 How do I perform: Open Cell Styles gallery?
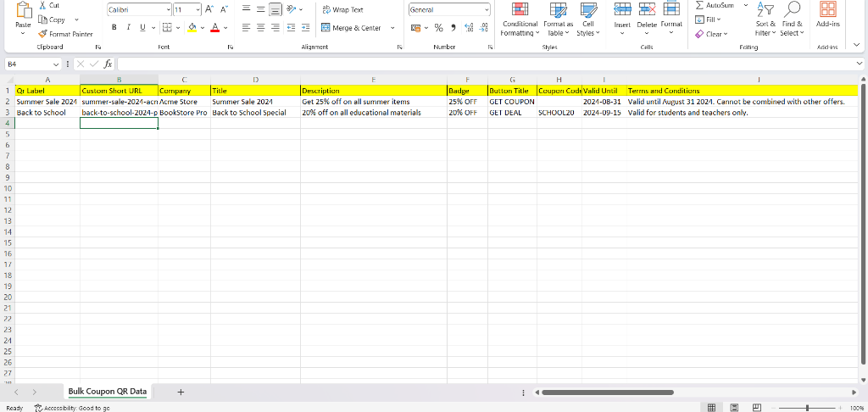588,19
